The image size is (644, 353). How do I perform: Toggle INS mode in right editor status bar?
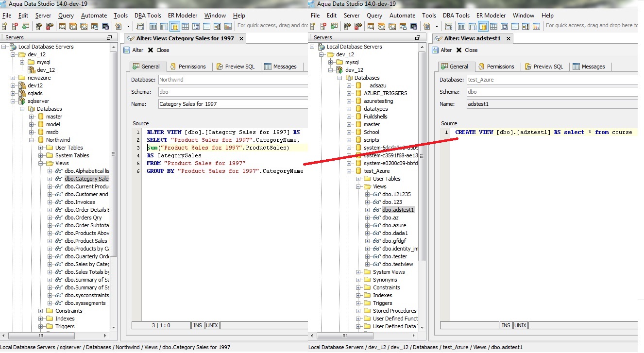pos(506,325)
